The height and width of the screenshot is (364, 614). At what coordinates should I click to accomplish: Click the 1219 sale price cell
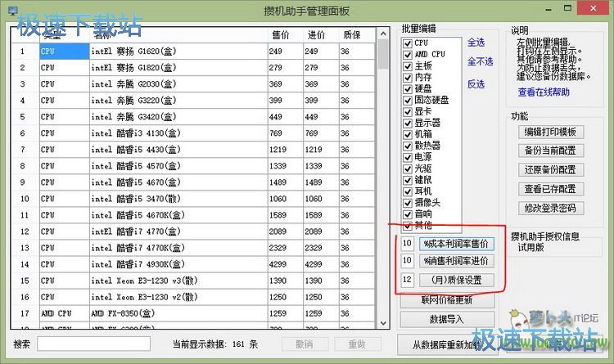pos(286,150)
